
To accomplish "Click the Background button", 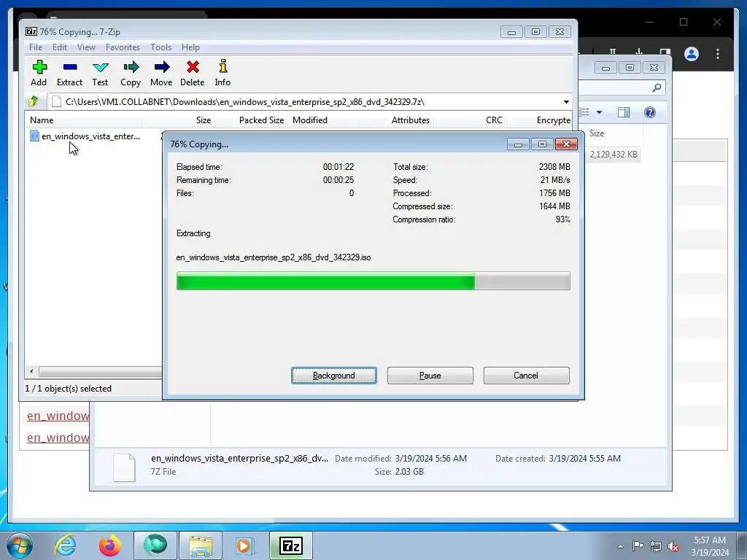I will 334,376.
